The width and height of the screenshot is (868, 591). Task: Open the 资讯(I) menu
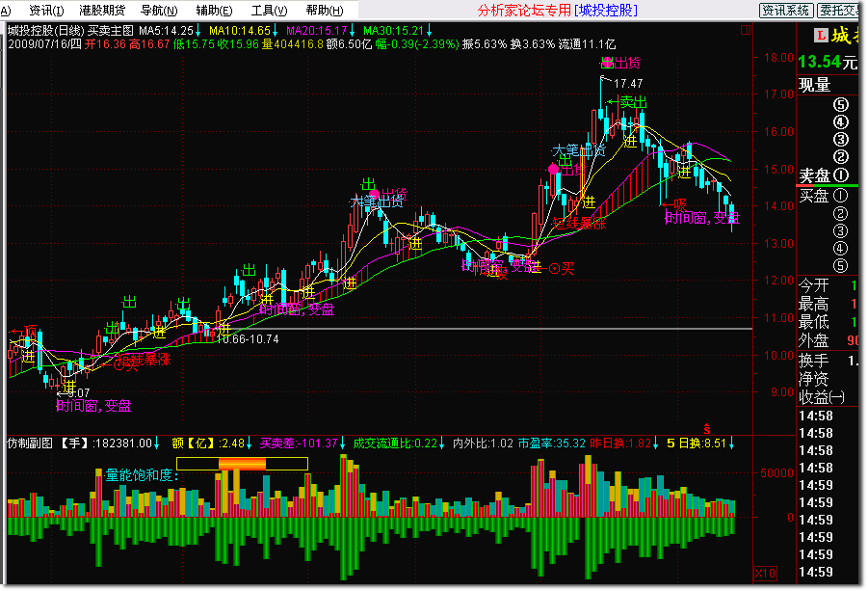[45, 10]
